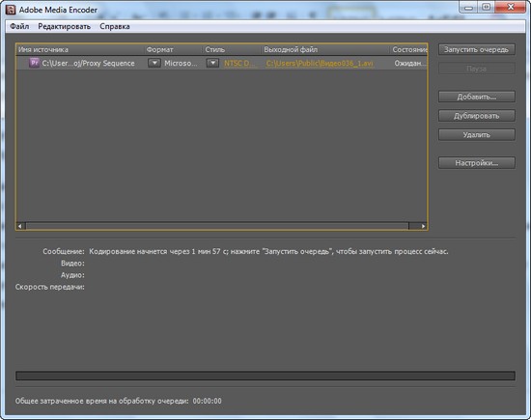Click the queue list left scroll arrow
531x420 pixels.
[x=20, y=226]
